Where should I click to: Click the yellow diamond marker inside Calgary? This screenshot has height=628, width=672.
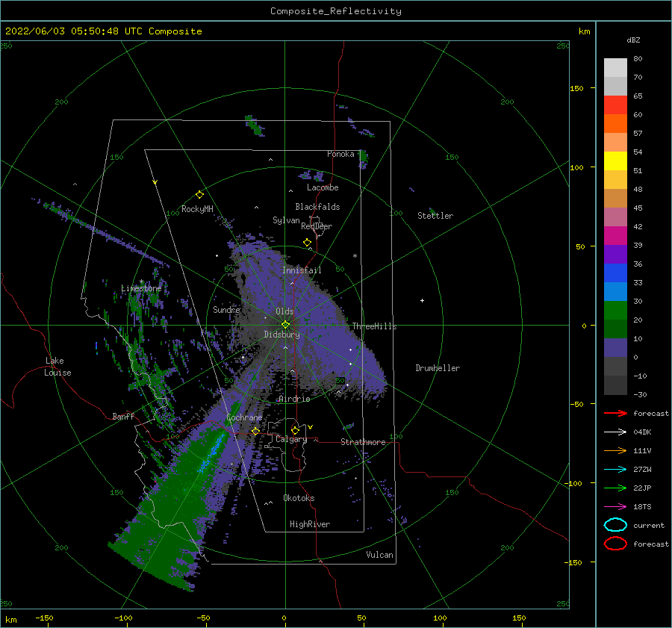click(x=295, y=430)
